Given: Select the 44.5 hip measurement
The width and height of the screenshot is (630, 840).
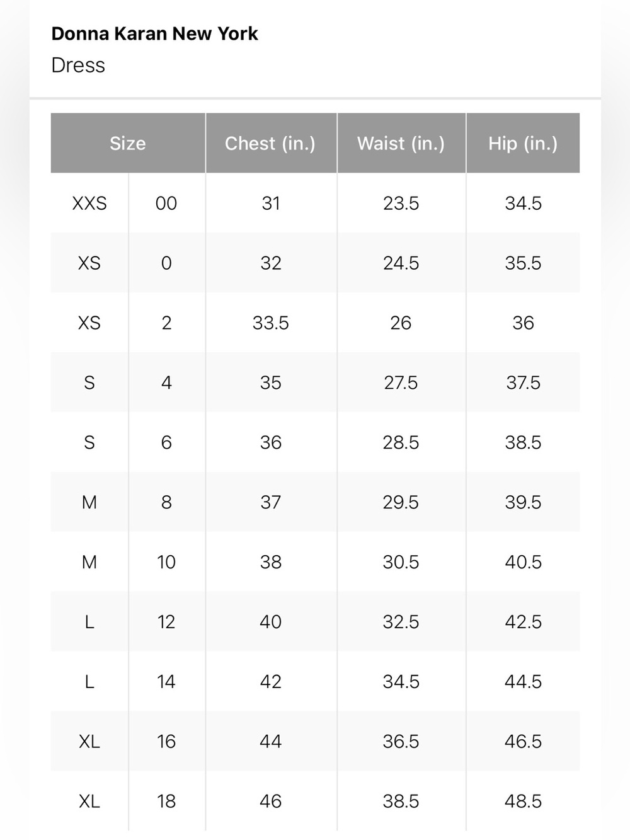Looking at the screenshot, I should (x=523, y=682).
